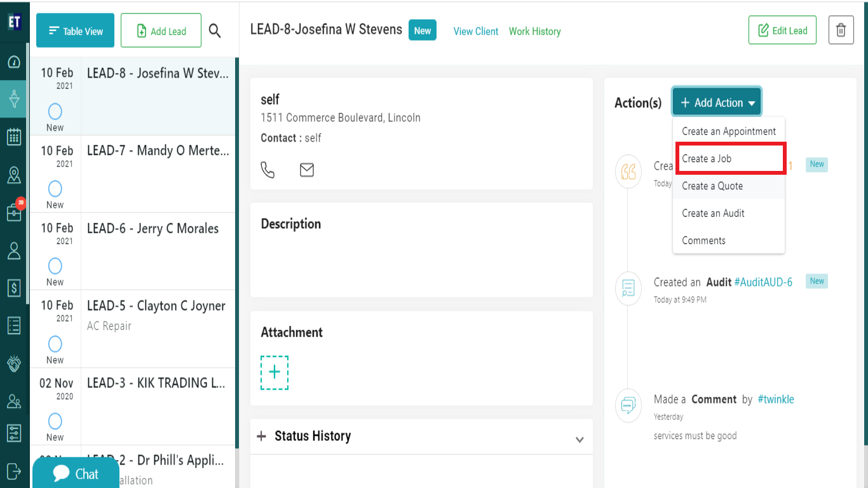This screenshot has width=868, height=488.
Task: Expand the Status History chevron
Action: [x=580, y=439]
